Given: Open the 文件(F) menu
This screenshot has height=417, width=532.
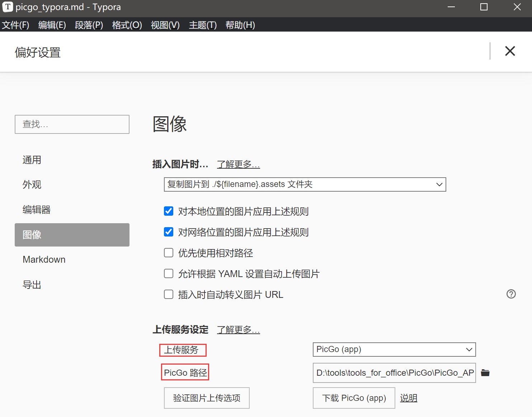Looking at the screenshot, I should click(15, 25).
